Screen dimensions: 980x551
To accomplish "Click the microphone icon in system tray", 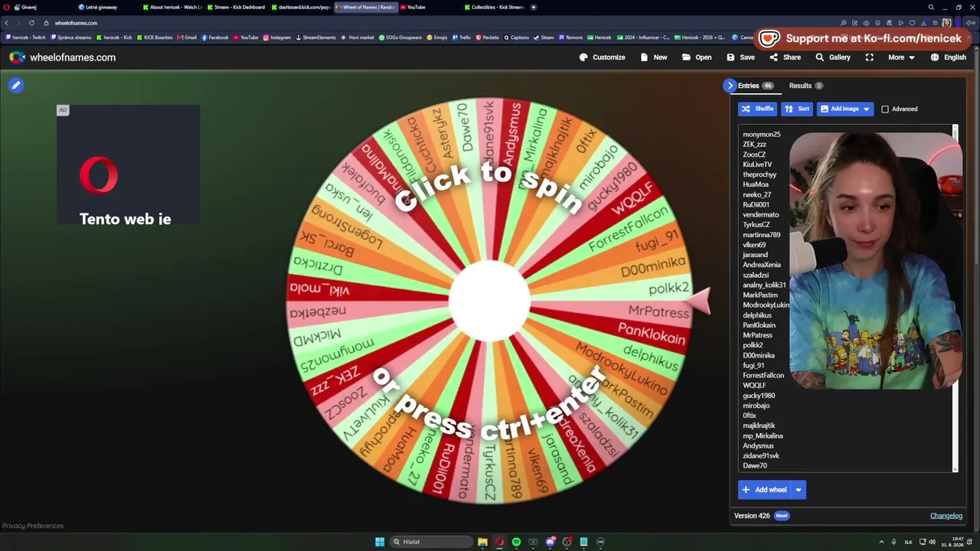I will coord(893,542).
